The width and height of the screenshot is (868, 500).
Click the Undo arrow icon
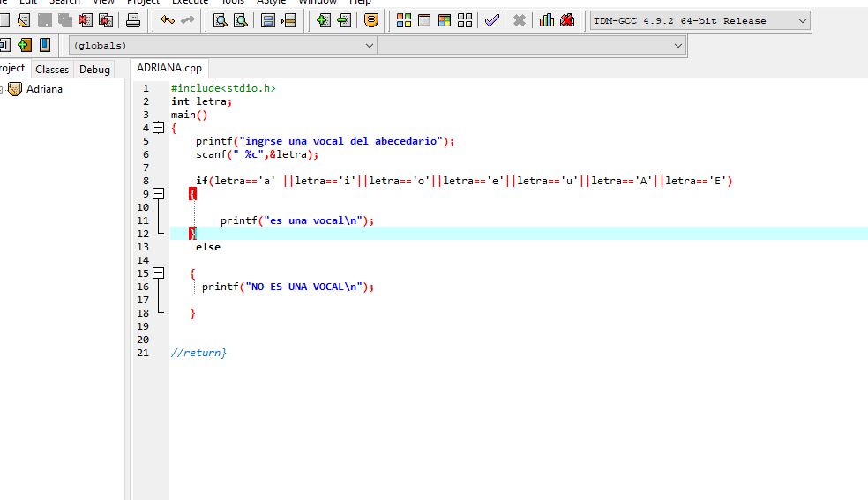point(168,20)
